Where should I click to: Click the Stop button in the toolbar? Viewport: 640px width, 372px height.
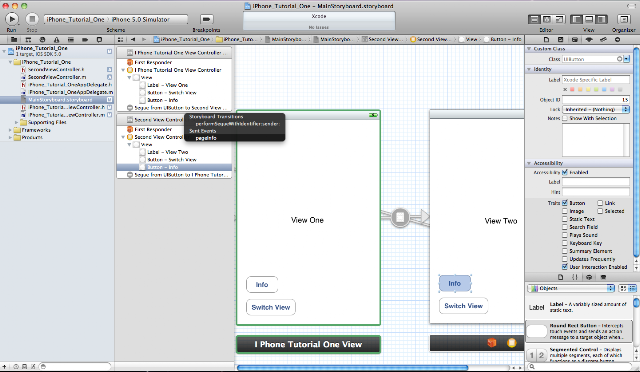coord(32,19)
